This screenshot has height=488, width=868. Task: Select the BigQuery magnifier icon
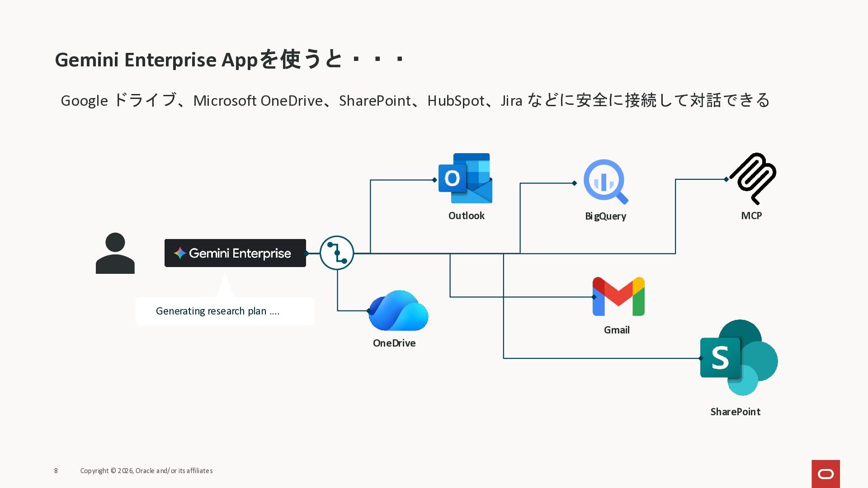pyautogui.click(x=606, y=182)
